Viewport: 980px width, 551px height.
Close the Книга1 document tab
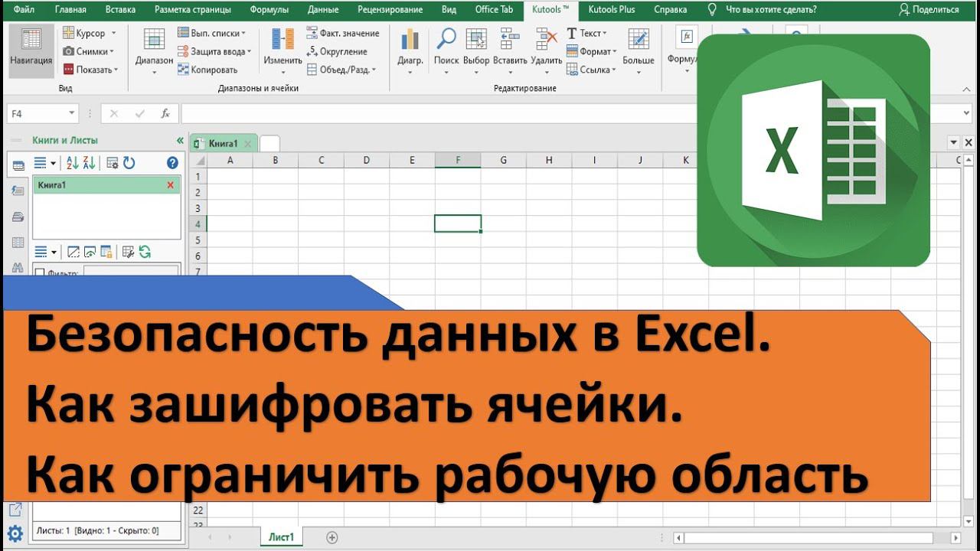click(247, 144)
